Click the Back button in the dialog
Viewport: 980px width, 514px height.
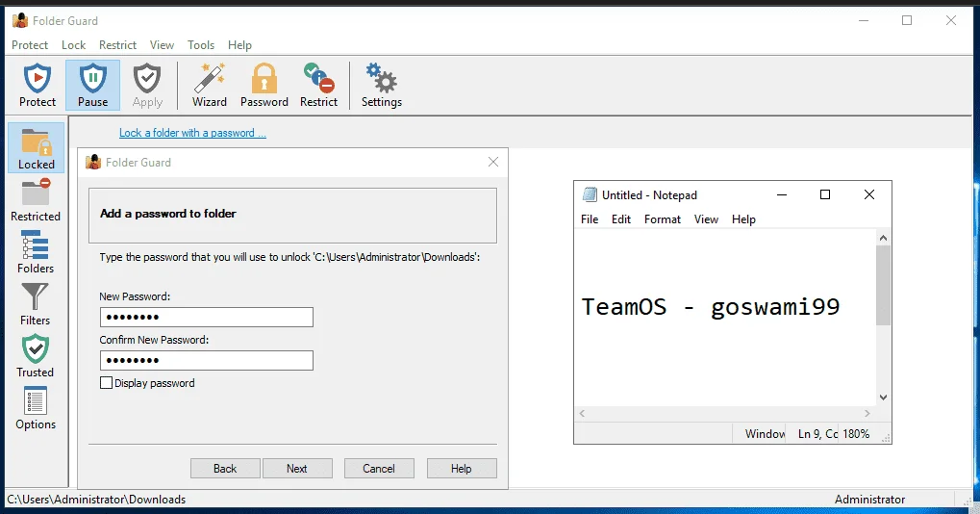click(x=225, y=469)
